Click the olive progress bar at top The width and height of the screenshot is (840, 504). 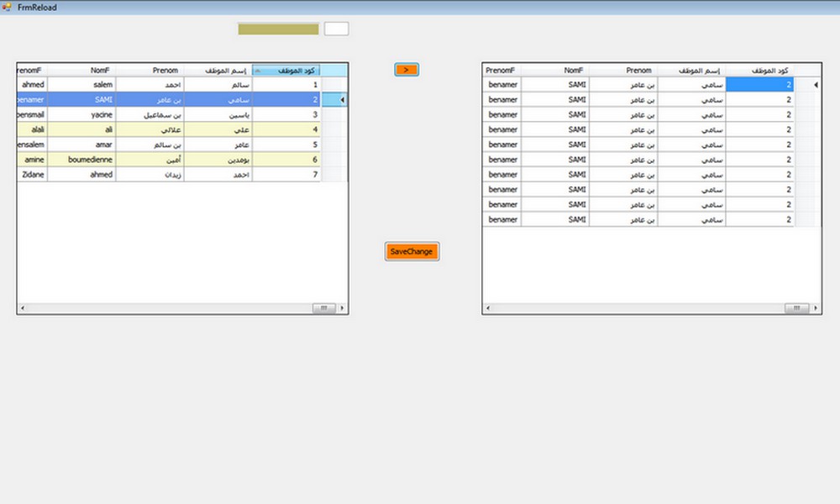click(x=278, y=29)
